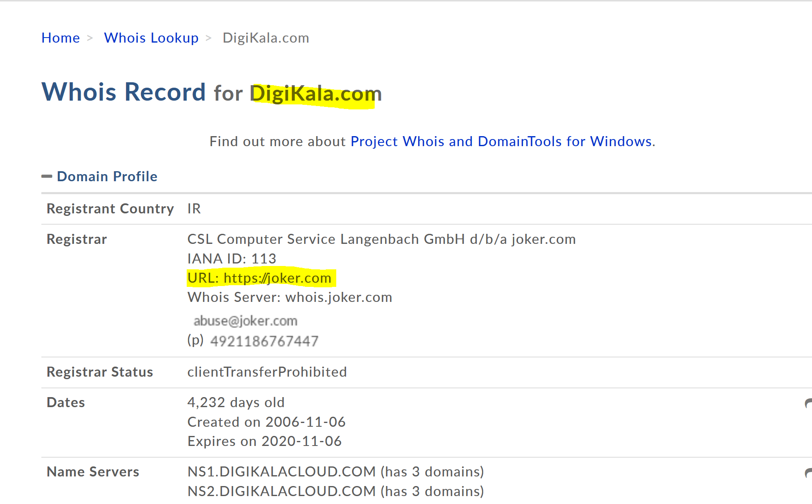Click the Name Servers row label
This screenshot has width=812, height=504.
[93, 472]
